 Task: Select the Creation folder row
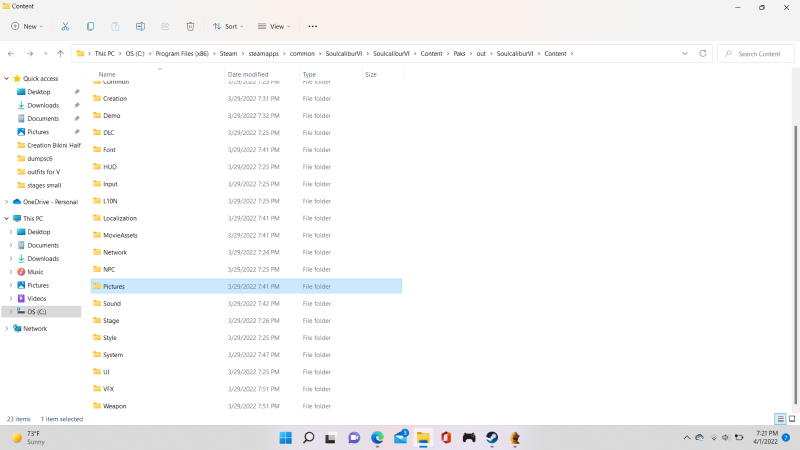pos(246,98)
